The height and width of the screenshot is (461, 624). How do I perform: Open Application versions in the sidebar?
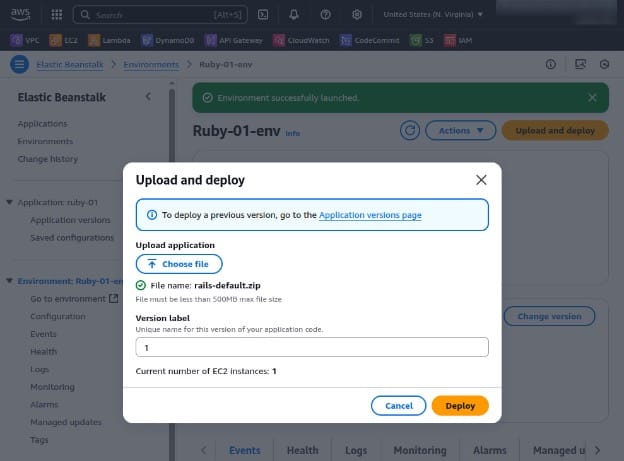click(x=70, y=220)
